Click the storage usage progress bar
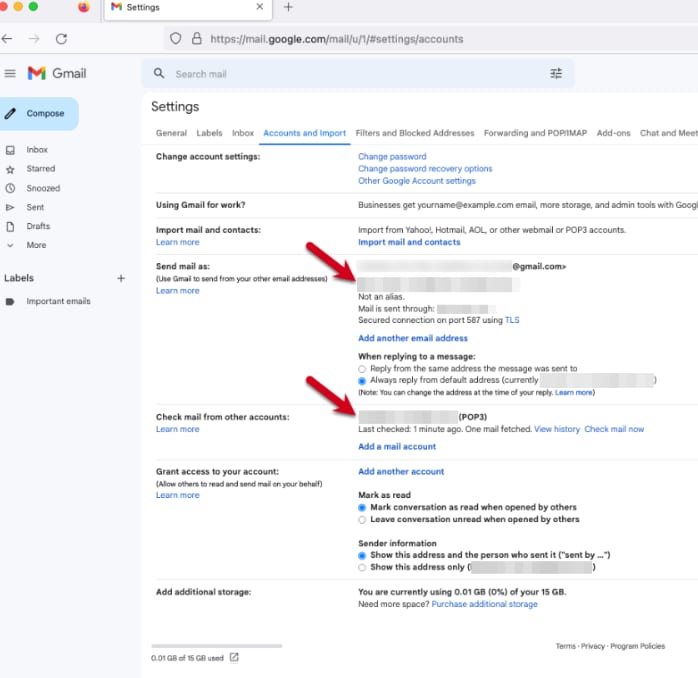 [x=217, y=646]
